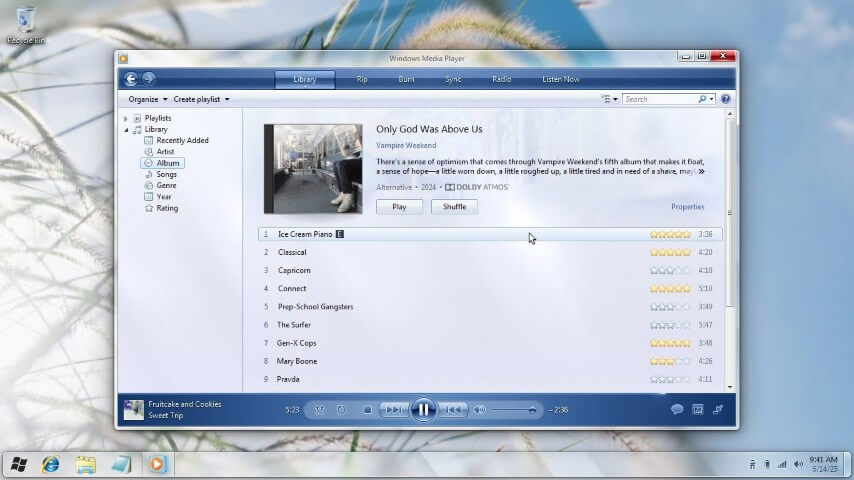This screenshot has width=854, height=480.
Task: Mute the volume speaker icon
Action: pyautogui.click(x=479, y=409)
